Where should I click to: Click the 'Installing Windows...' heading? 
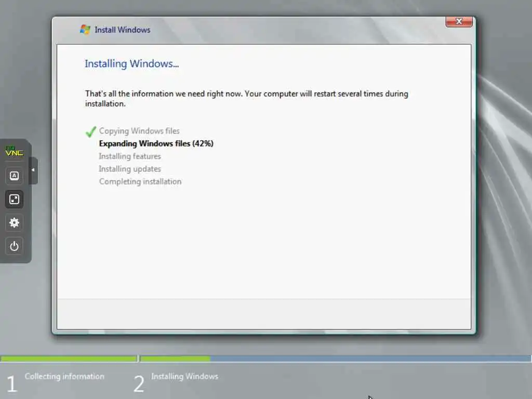click(131, 63)
